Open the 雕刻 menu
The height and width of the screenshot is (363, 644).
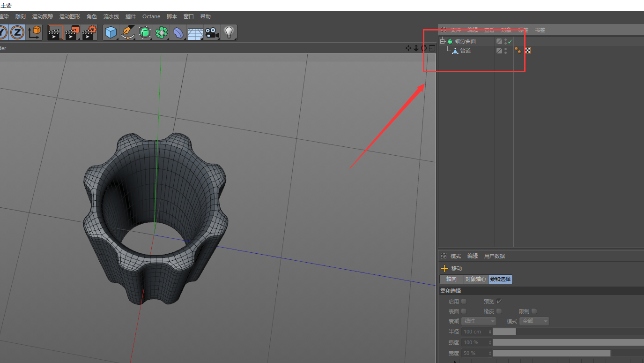[x=21, y=16]
